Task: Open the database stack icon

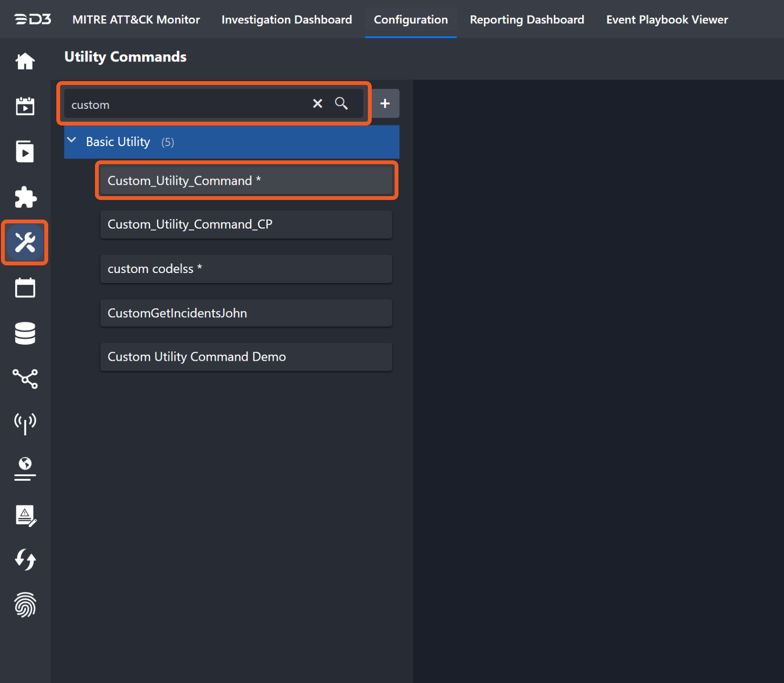Action: tap(25, 333)
